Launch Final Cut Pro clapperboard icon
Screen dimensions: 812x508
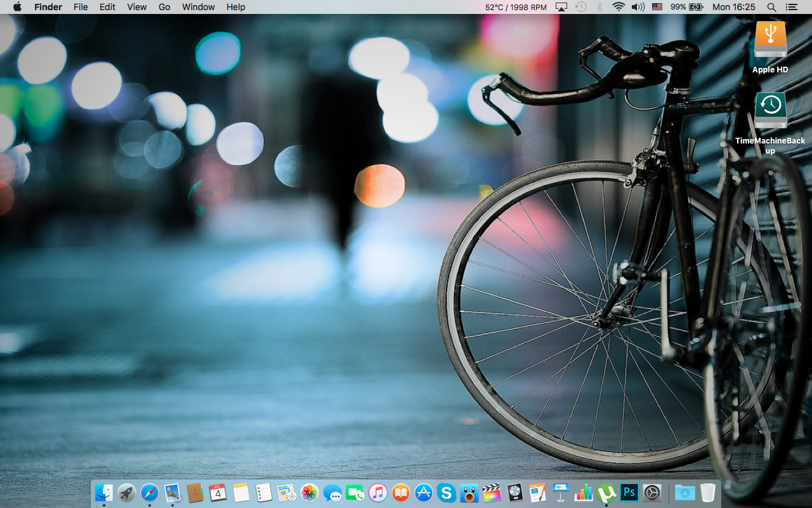click(x=492, y=492)
